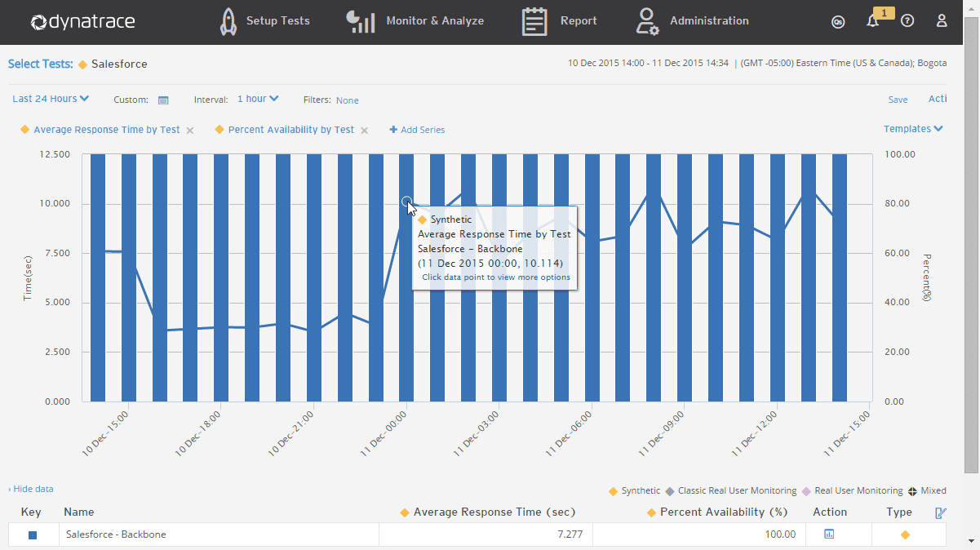Remove the Percent Availability by Test series

(x=364, y=131)
